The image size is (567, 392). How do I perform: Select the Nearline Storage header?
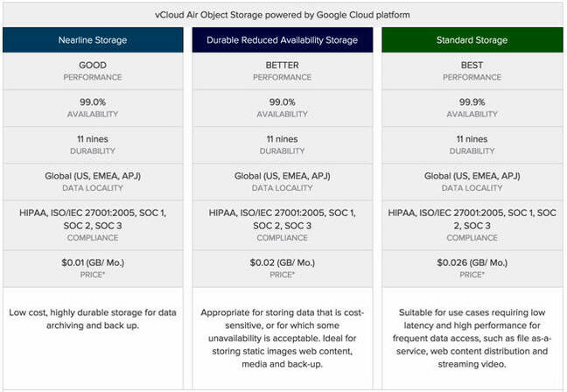pos(93,39)
